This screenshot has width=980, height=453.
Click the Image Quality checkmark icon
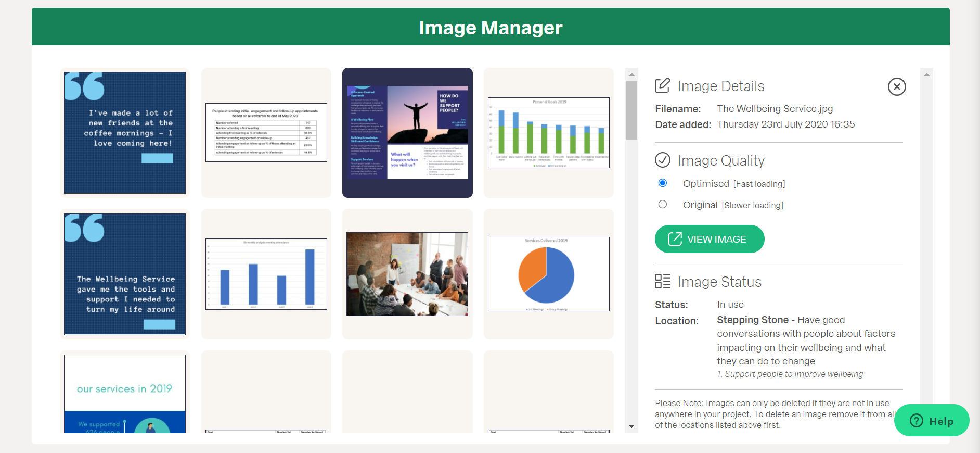pyautogui.click(x=662, y=160)
